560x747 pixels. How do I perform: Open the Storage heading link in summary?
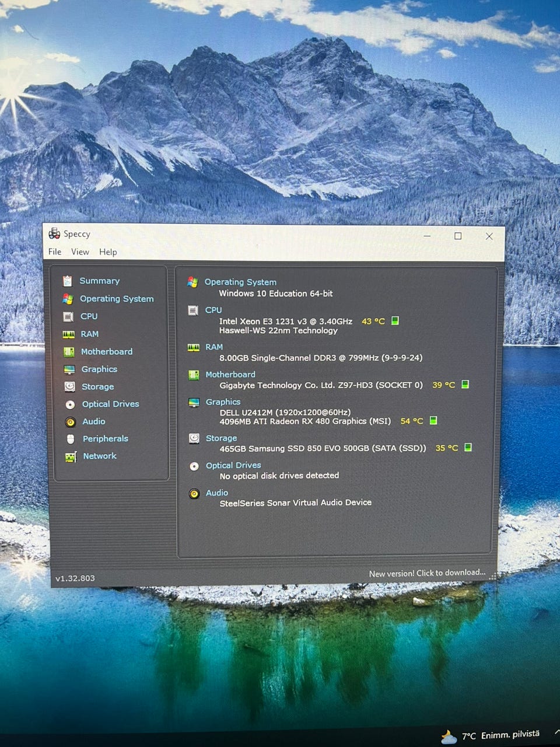222,438
